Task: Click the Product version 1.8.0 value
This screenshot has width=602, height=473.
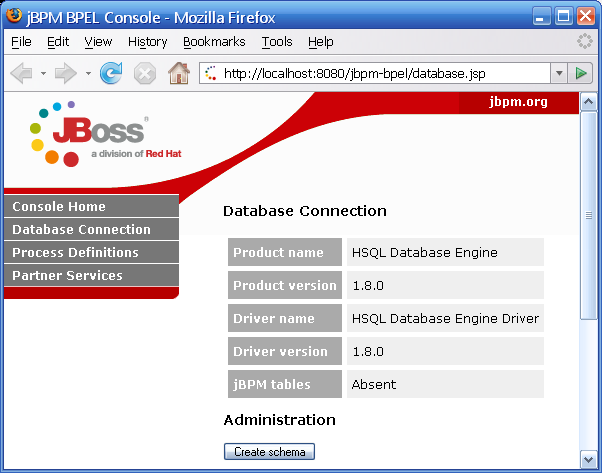Action: pos(445,285)
